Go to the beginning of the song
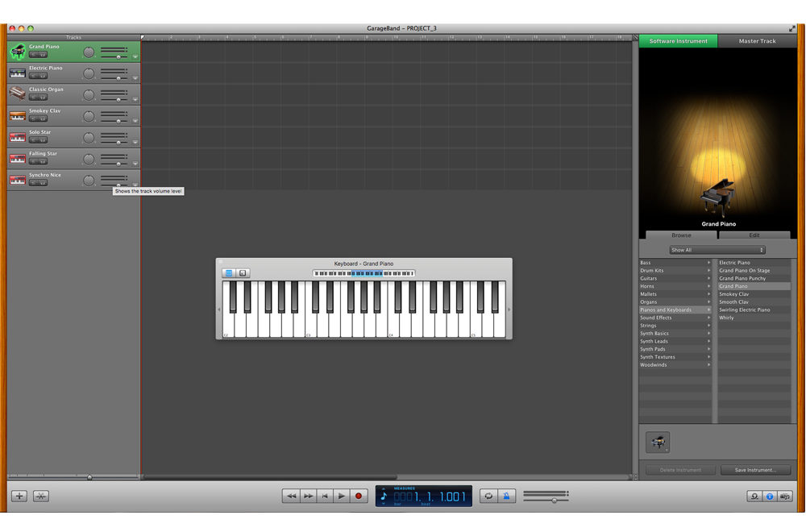Screen dimensions: 806x532 point(325,496)
